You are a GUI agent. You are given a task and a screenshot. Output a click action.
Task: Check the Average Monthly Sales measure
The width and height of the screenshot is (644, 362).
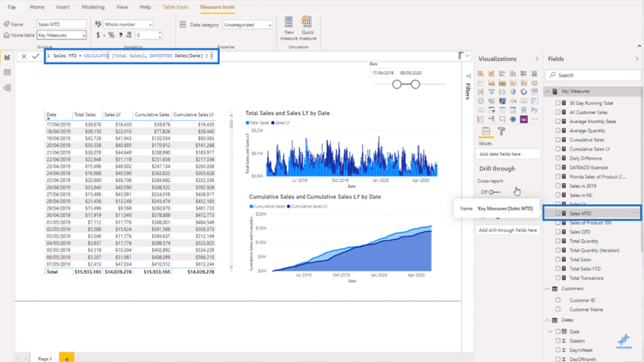coord(558,121)
